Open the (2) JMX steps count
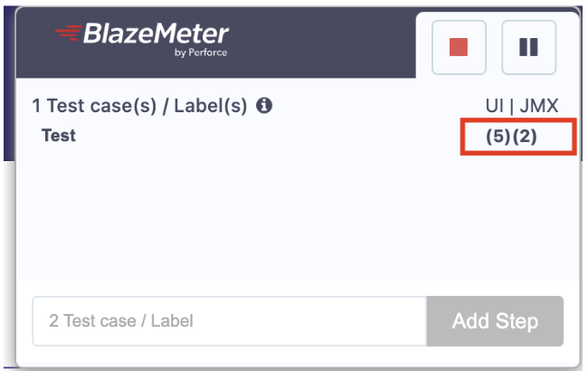This screenshot has width=588, height=371. 525,137
